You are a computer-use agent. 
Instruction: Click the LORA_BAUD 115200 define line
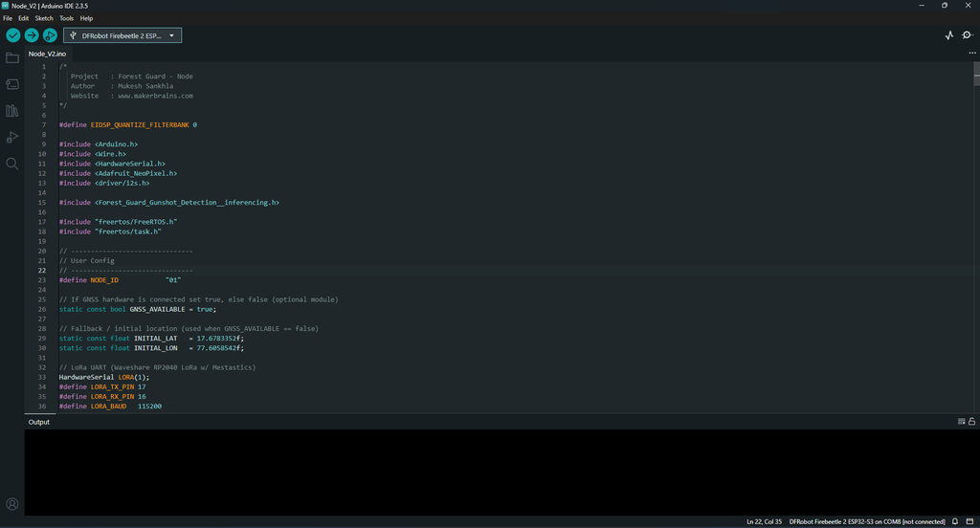110,407
